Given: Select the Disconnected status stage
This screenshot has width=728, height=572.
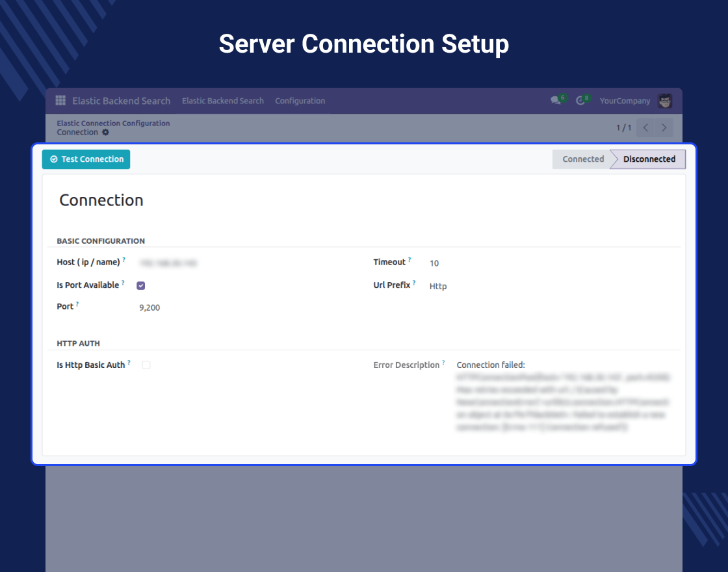Looking at the screenshot, I should [649, 159].
